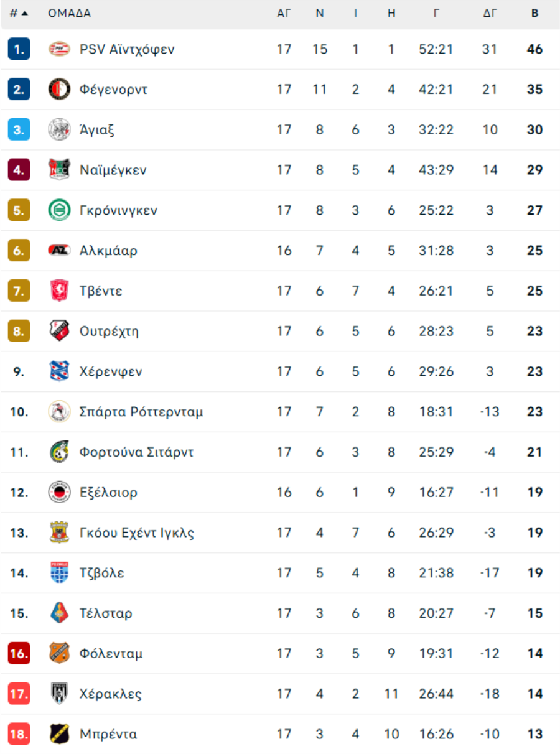Click the PSV Αϊντχόφεν club crest
The height and width of the screenshot is (754, 560).
click(59, 49)
